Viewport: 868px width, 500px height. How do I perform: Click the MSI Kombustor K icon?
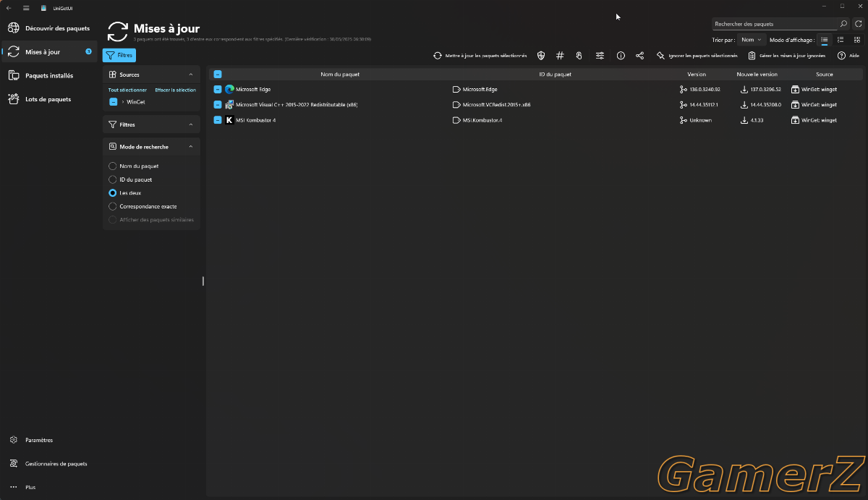229,120
